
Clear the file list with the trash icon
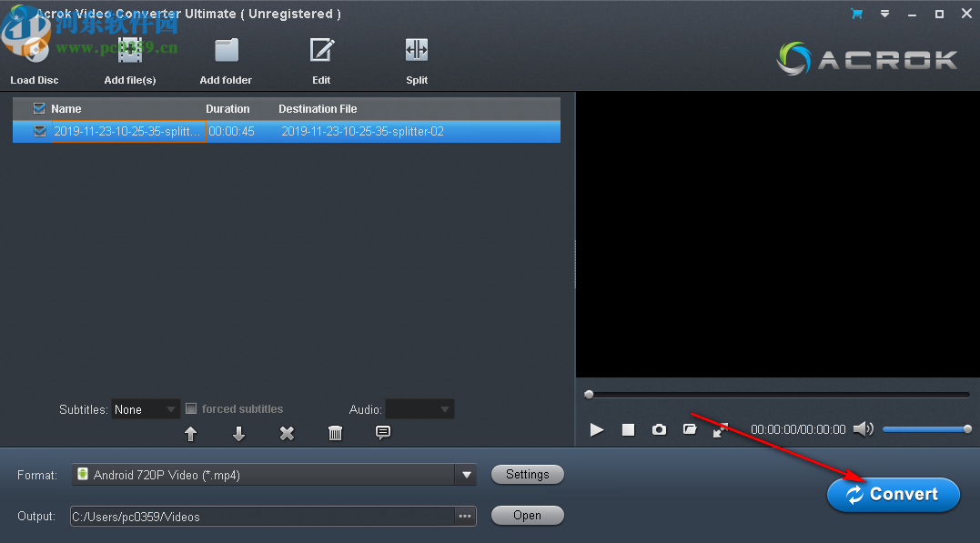click(x=335, y=434)
